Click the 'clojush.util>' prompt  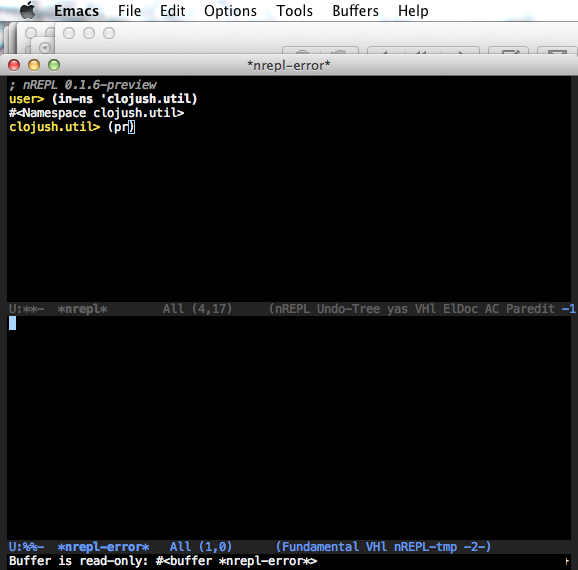[x=55, y=127]
